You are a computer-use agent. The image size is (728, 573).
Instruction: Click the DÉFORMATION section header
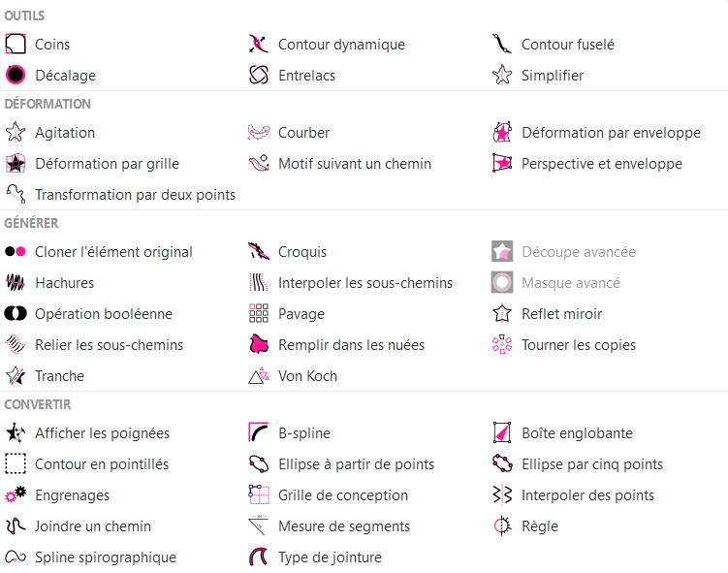[x=47, y=104]
